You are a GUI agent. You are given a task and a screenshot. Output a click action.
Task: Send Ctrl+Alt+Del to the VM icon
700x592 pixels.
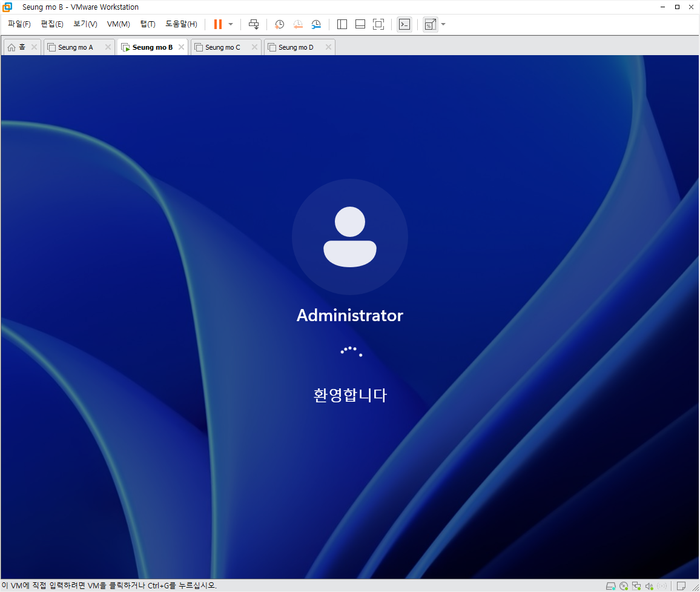click(x=254, y=24)
